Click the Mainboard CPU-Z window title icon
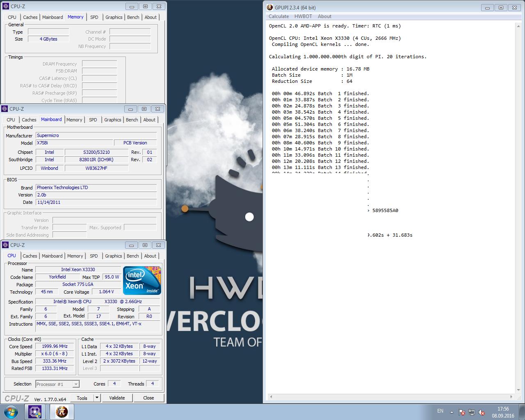The image size is (525, 420). pos(5,109)
